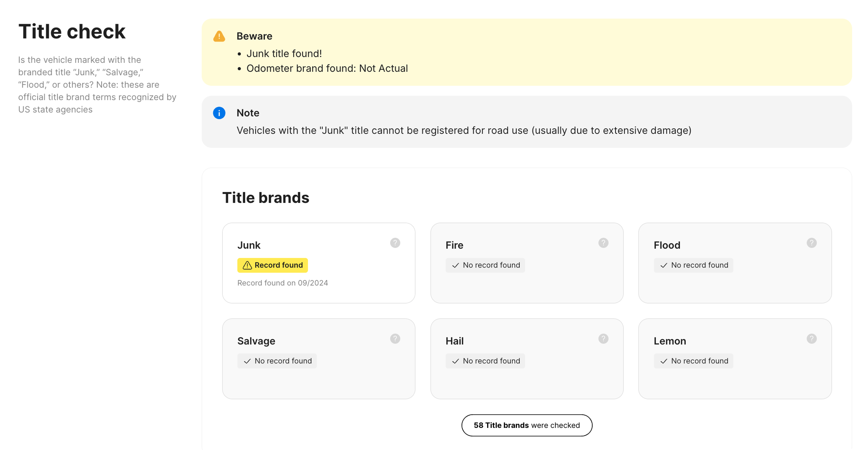Click the Title brands heading
This screenshot has height=450, width=868.
click(266, 198)
